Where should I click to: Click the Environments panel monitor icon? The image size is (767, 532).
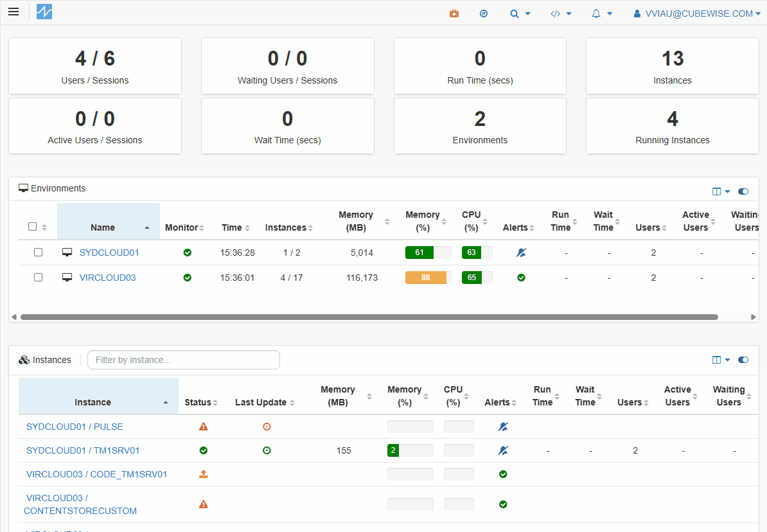point(23,188)
